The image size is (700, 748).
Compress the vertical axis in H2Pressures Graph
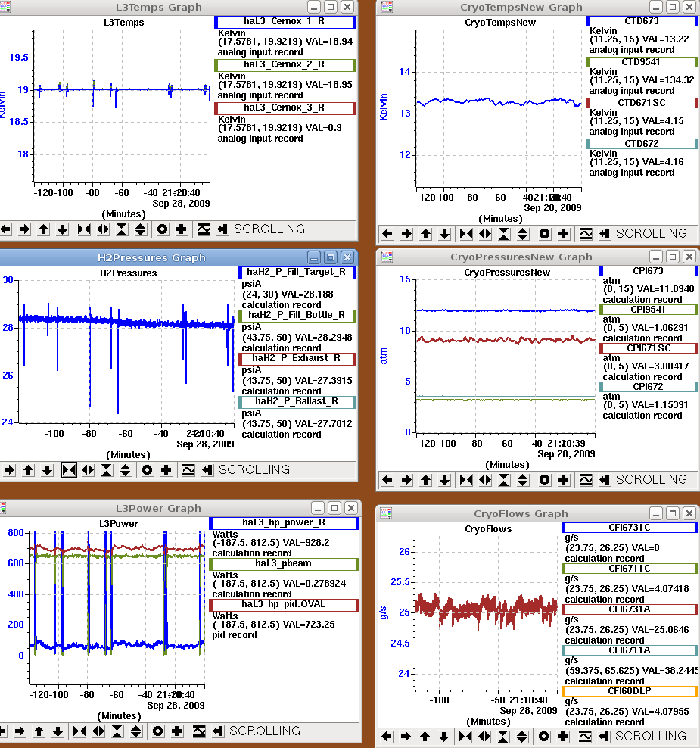tap(107, 470)
